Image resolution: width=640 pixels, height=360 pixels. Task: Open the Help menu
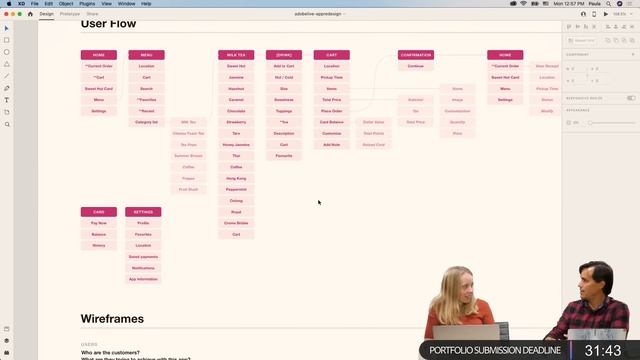[x=146, y=4]
